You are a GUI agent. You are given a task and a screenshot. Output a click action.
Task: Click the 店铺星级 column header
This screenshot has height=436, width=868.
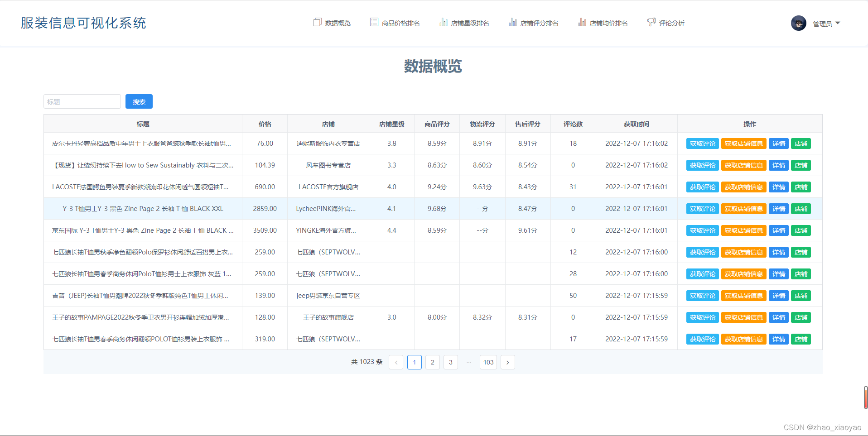click(391, 124)
